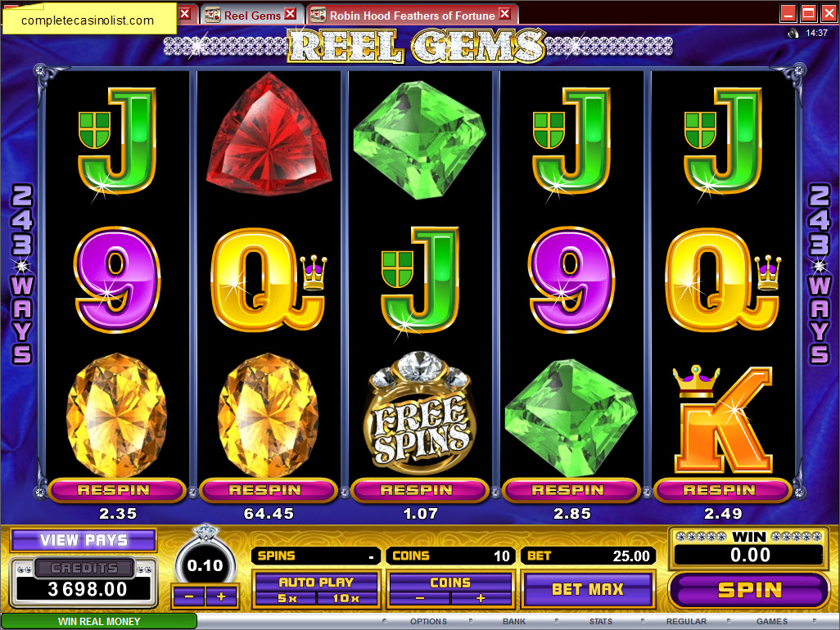Start 10x Auto Play
Screen dimensions: 840x630
coord(346,598)
